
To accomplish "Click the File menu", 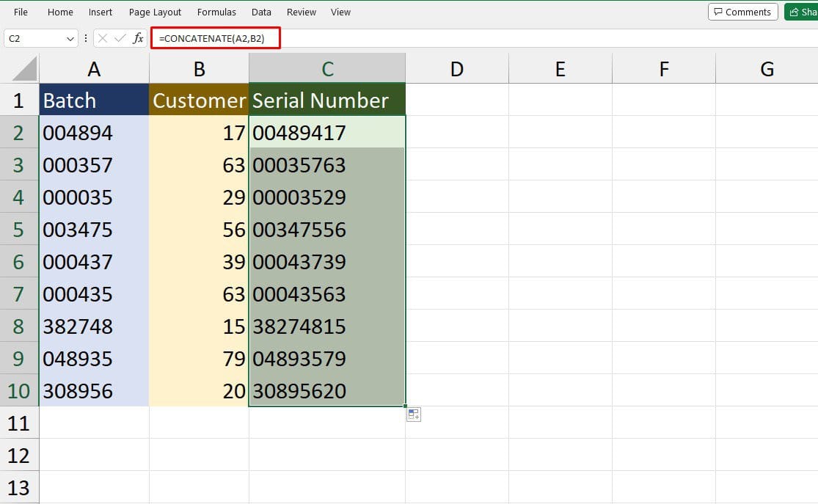I will tap(20, 12).
